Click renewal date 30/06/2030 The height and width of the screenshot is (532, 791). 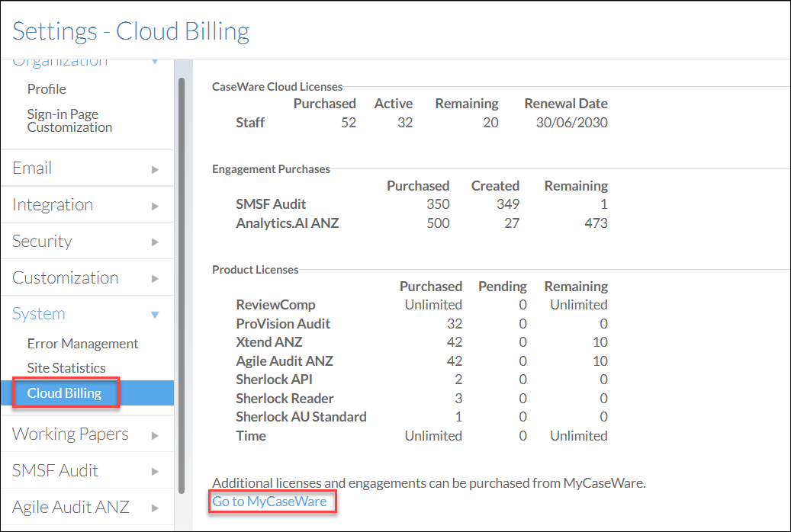[571, 123]
